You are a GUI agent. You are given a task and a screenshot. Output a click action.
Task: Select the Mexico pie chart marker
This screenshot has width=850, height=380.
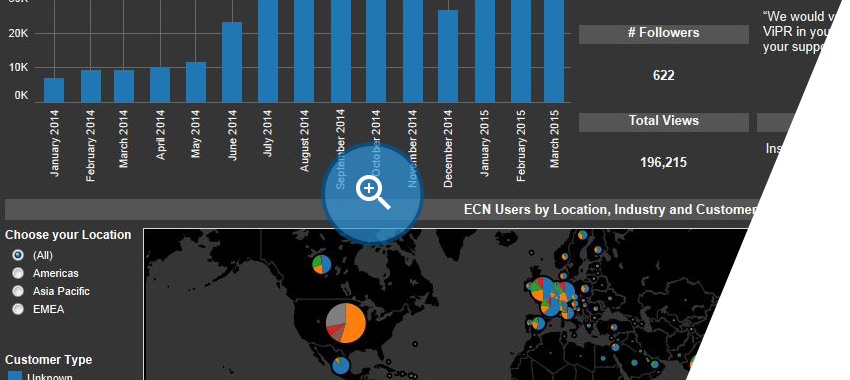click(340, 365)
